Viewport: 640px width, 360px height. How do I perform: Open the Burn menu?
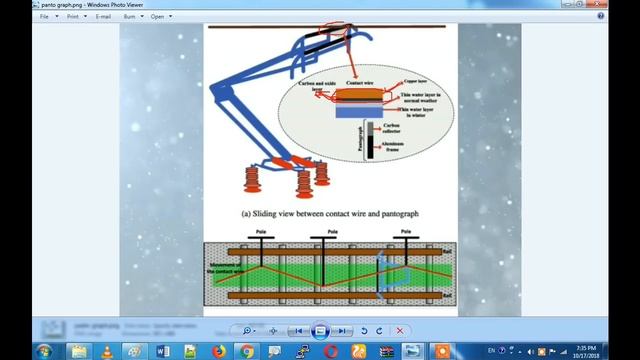click(129, 17)
